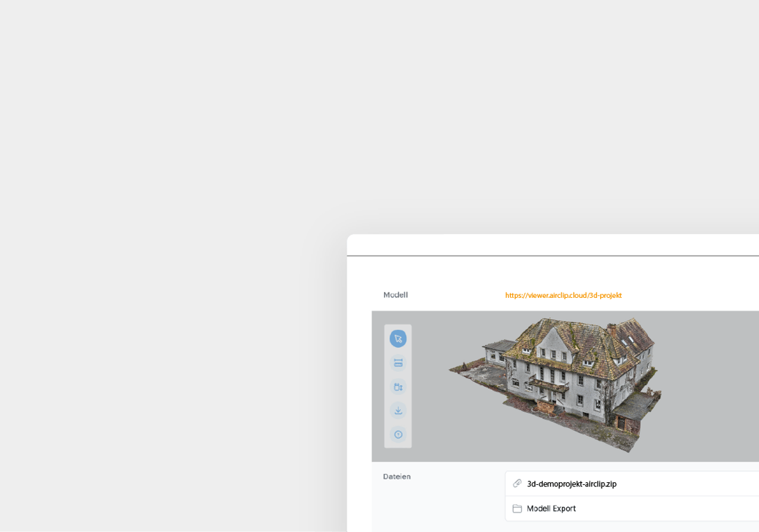Click the download icon in viewer toolbar
Image resolution: width=759 pixels, height=532 pixels.
pyautogui.click(x=398, y=411)
